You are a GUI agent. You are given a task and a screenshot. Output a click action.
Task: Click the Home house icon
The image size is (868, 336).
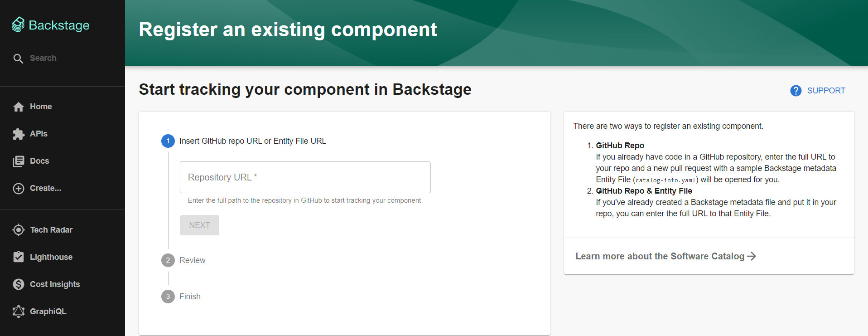pyautogui.click(x=19, y=107)
